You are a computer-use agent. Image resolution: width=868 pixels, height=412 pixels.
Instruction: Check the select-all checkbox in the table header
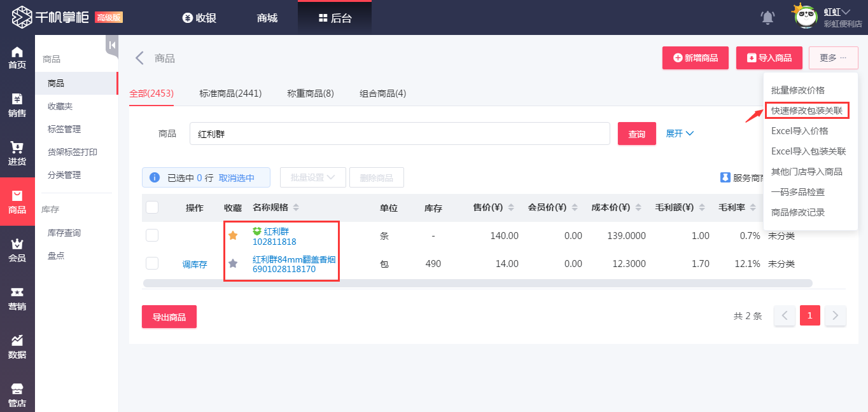(151, 206)
